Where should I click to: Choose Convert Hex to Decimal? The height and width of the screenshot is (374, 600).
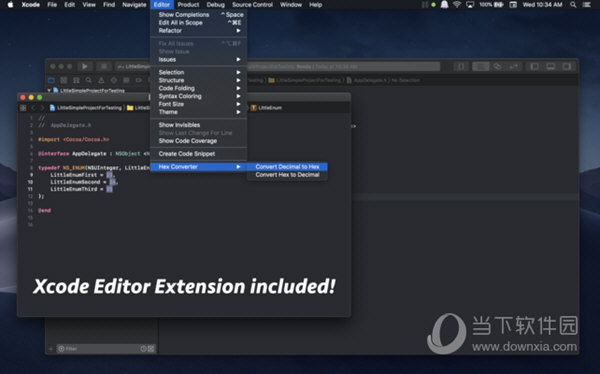coord(287,175)
